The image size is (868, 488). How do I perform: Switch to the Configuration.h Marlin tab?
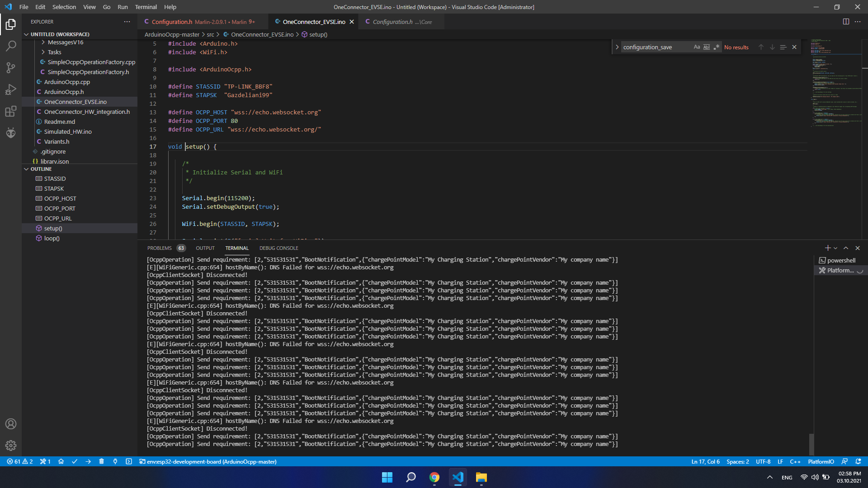coord(203,22)
